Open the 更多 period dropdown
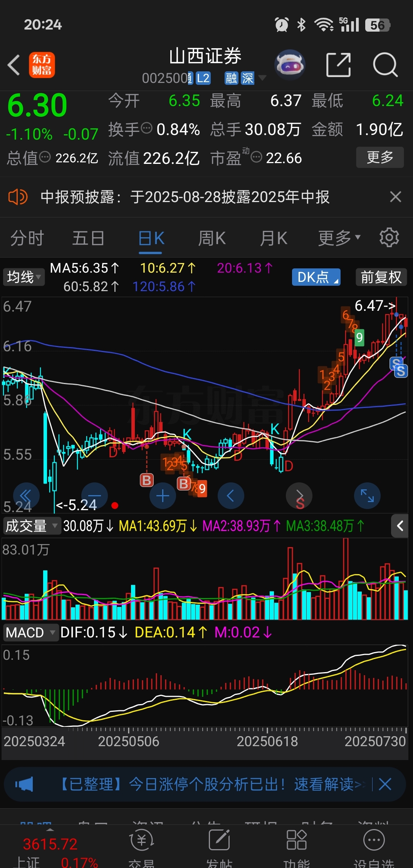Viewport: 413px width, 868px height. pos(339,238)
